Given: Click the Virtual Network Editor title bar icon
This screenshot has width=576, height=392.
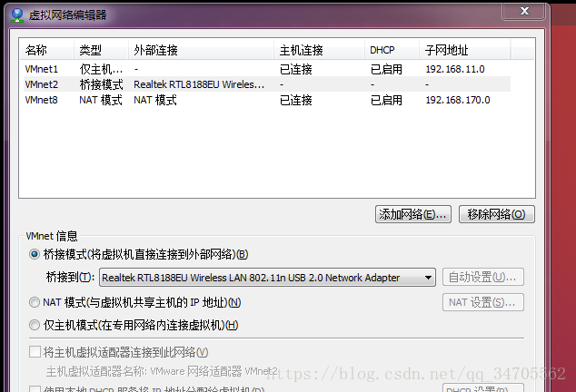Looking at the screenshot, I should click(x=17, y=15).
